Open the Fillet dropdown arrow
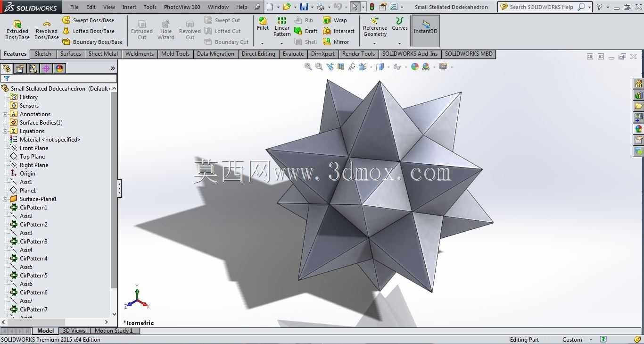This screenshot has width=644, height=344. [x=263, y=43]
